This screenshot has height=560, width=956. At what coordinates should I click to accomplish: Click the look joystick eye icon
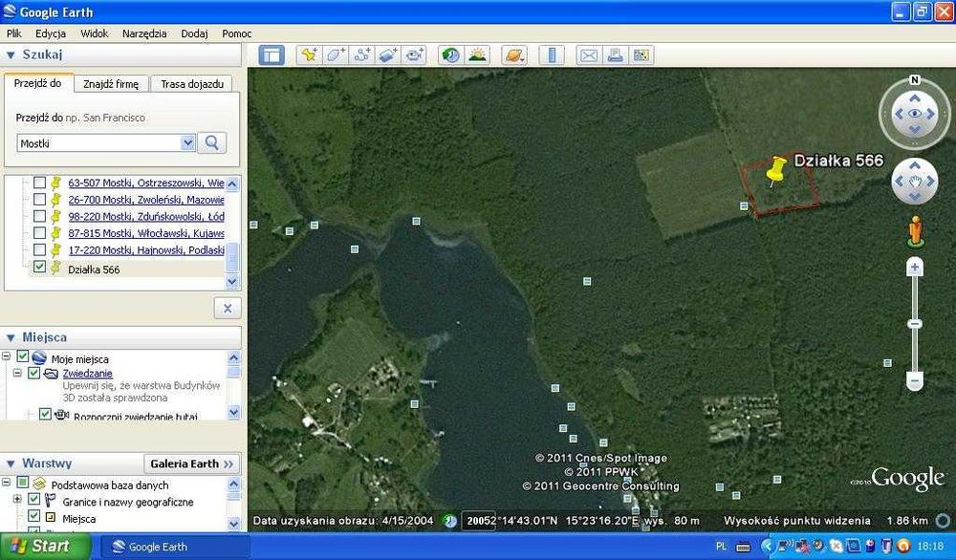(915, 114)
